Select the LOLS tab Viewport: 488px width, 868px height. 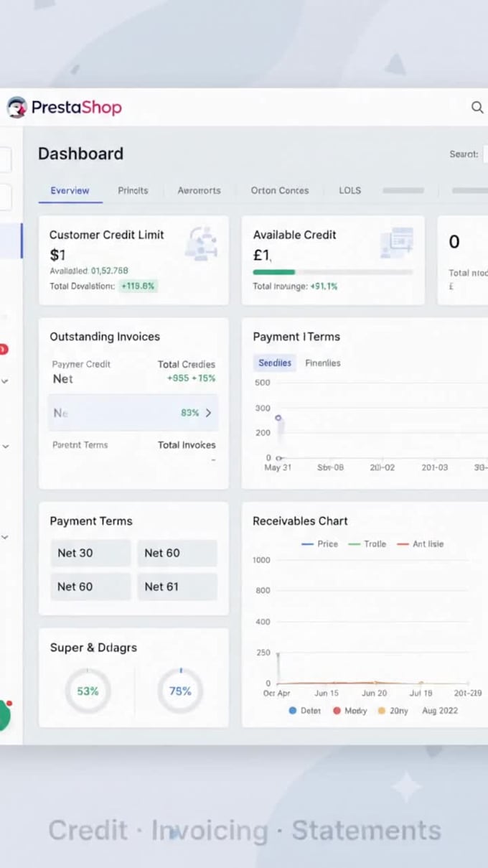pyautogui.click(x=350, y=191)
